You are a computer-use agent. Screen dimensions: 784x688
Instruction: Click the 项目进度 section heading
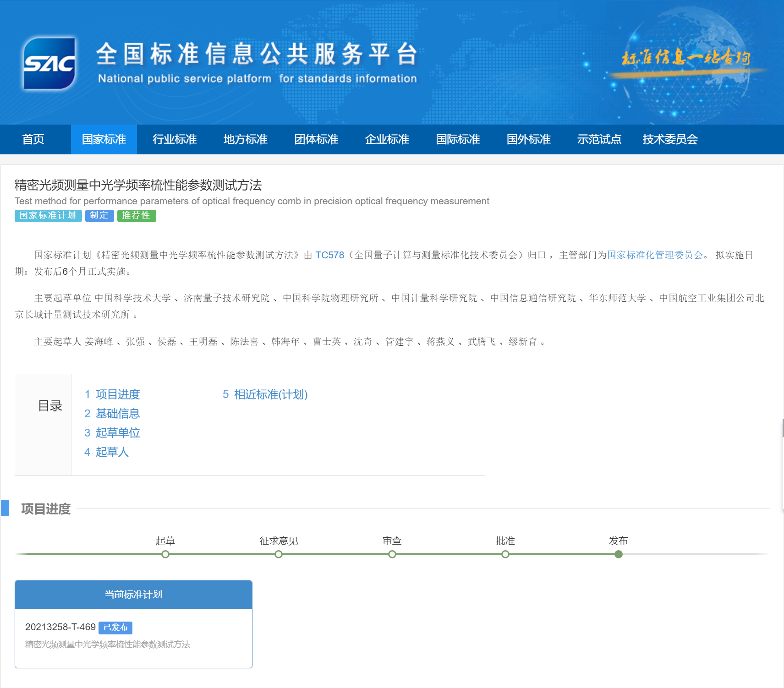coord(46,509)
